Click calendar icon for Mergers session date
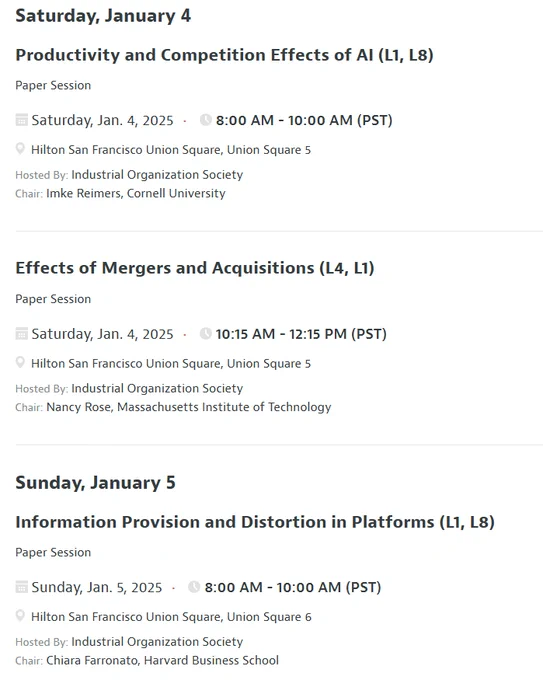Screen dimensions: 543x680 point(21,333)
